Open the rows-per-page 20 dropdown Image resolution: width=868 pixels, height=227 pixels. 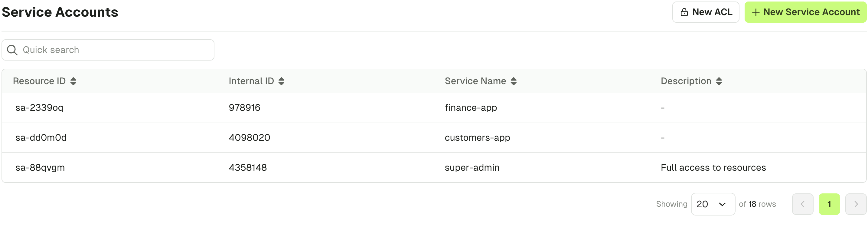[713, 204]
